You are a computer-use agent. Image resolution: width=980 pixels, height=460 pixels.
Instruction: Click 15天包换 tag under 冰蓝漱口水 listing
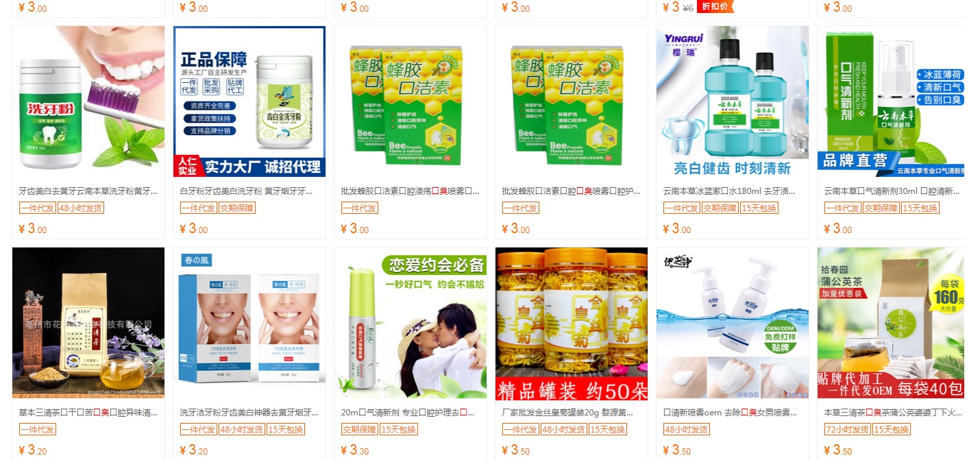point(759,208)
